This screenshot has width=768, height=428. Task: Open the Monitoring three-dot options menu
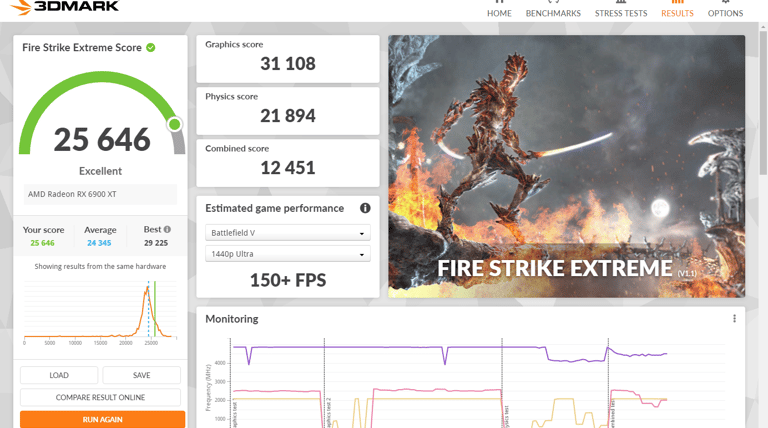(x=734, y=319)
